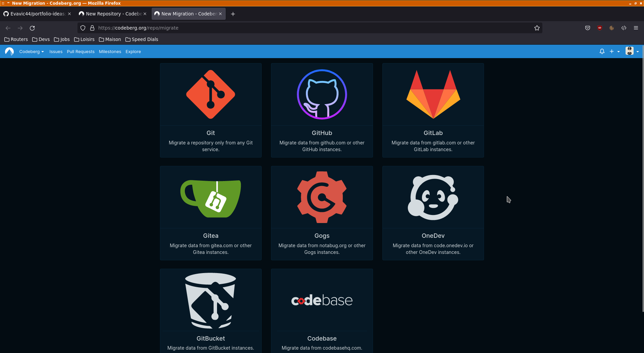
Task: Open the Firefox hamburger menu
Action: point(636,28)
